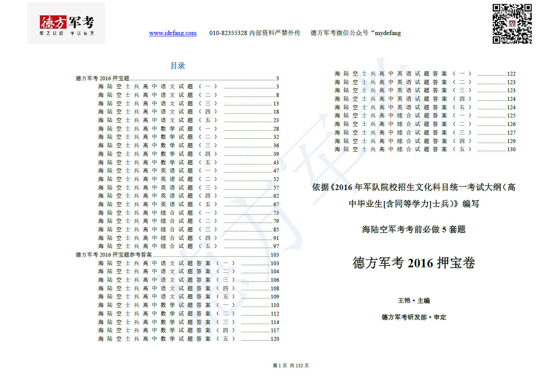
Task: Open TOC entry 高中英语试题（三）page 57
Action: 188,187
